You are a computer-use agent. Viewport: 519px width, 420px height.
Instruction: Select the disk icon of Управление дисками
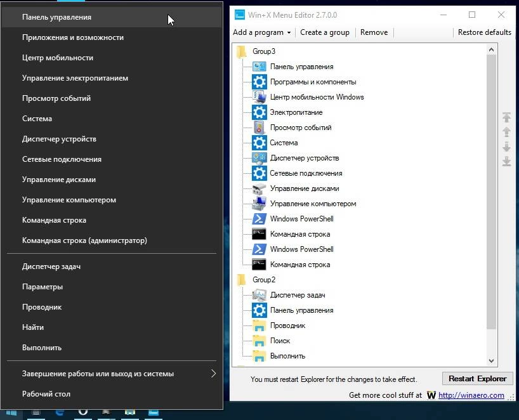(x=259, y=188)
